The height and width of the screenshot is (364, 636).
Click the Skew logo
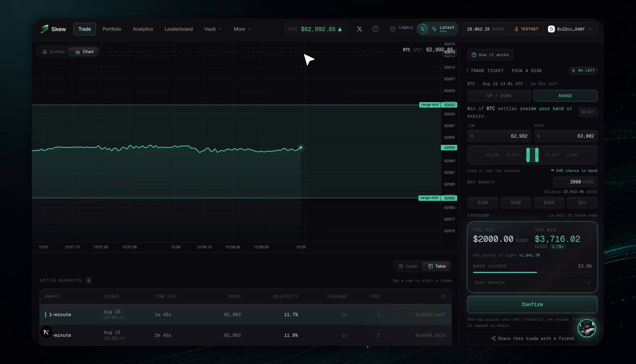(53, 29)
